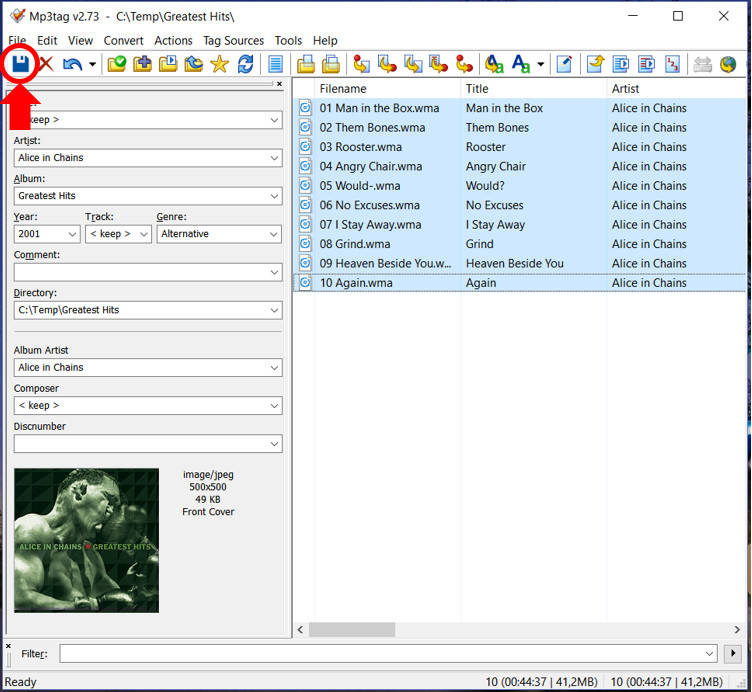The width and height of the screenshot is (752, 692).
Task: Expand the Comment field dropdown
Action: (274, 272)
